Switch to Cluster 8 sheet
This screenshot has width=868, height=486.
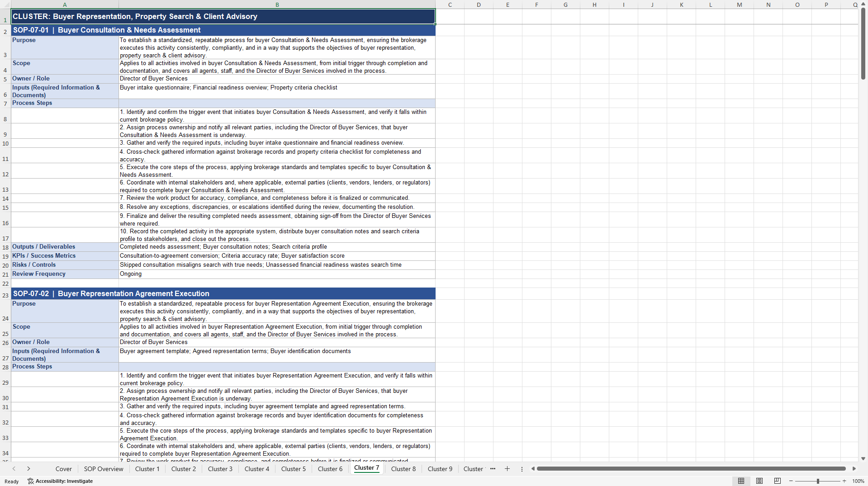tap(403, 469)
